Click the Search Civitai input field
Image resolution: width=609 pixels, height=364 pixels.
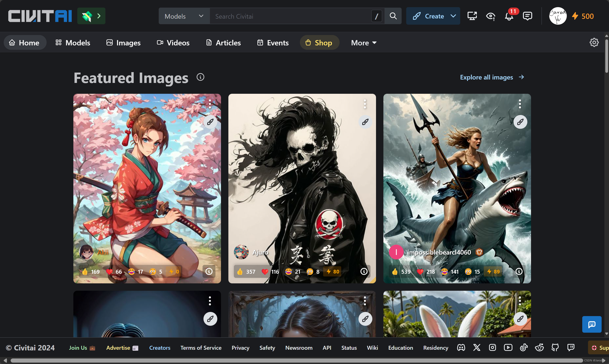click(x=290, y=16)
